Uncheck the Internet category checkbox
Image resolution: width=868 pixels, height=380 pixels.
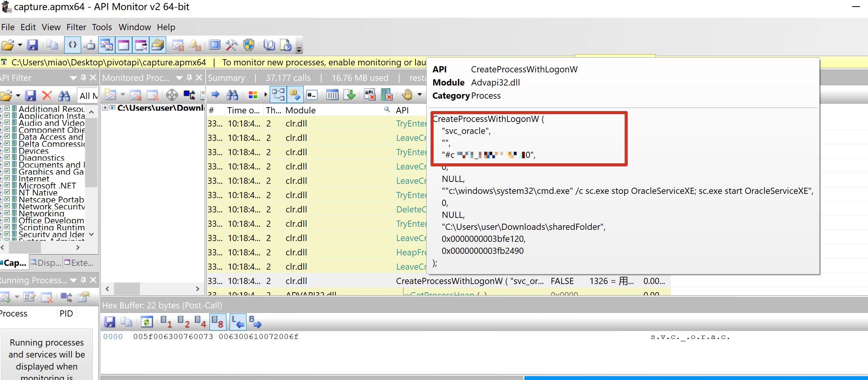tap(7, 178)
